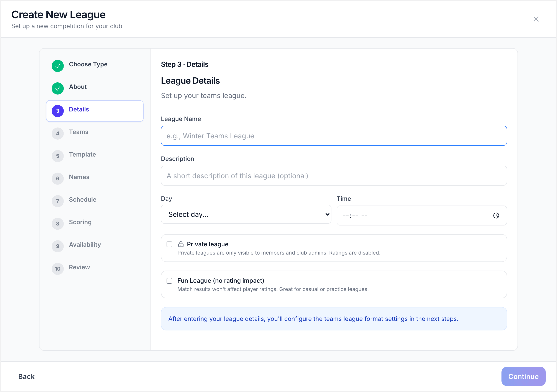
Task: Jump to the Review step
Action: [95, 269]
